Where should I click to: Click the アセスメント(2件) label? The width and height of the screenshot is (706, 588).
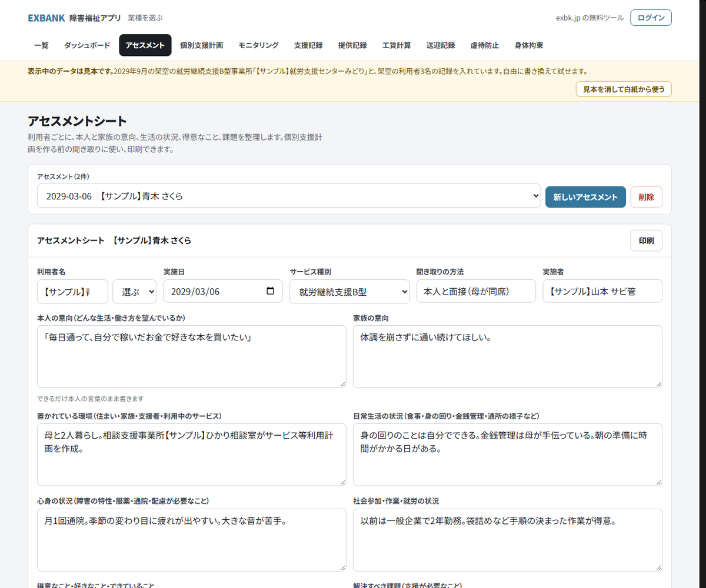[x=63, y=176]
